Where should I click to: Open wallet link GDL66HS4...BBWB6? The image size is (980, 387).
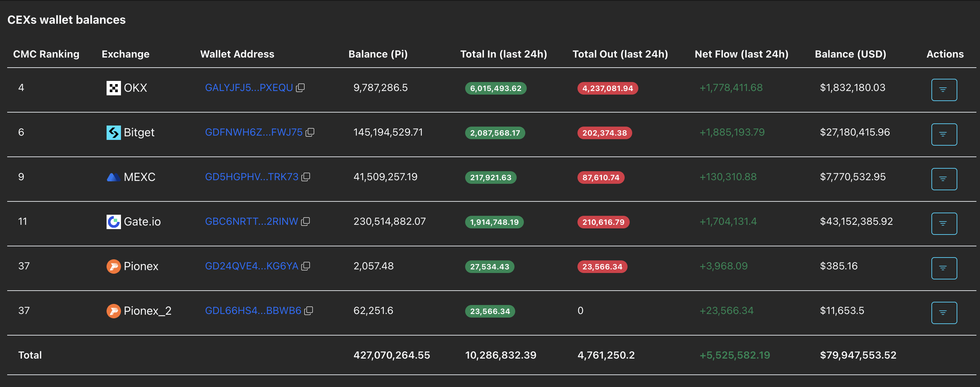(x=253, y=311)
